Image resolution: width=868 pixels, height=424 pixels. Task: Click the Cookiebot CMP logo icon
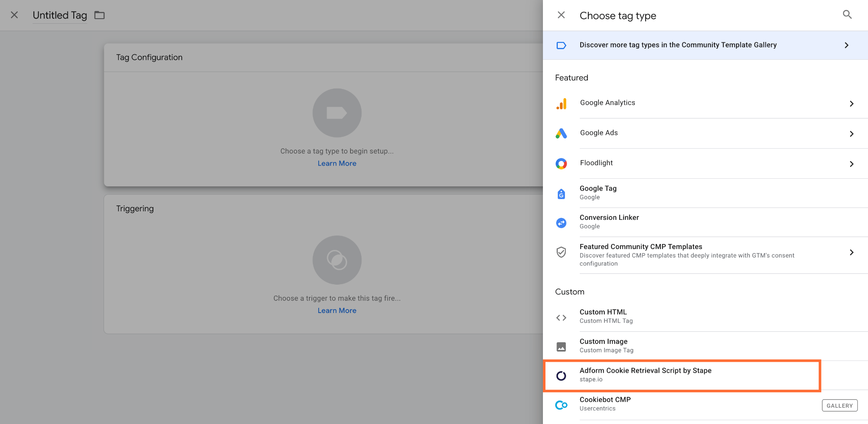(561, 405)
